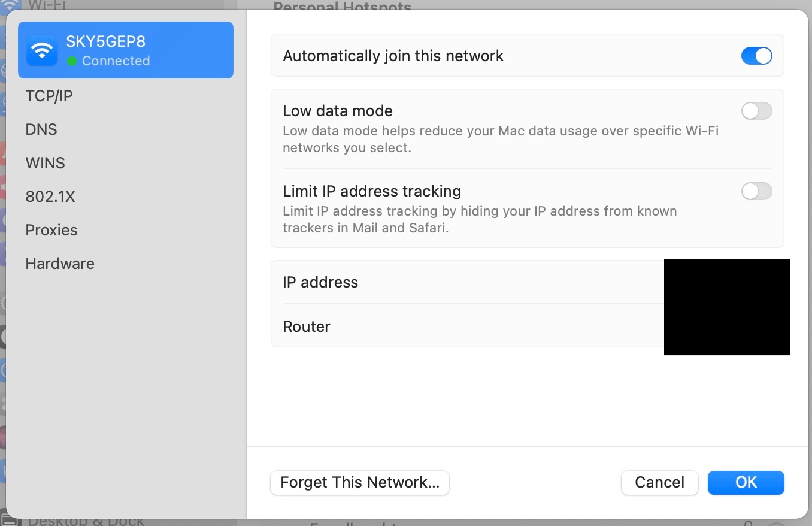Confirm with the blue OK button
The image size is (812, 526).
click(x=746, y=482)
